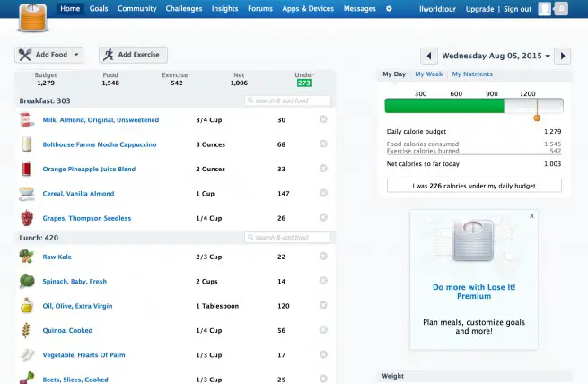Expand the Add Food dropdown arrow
This screenshot has width=588, height=384.
[76, 55]
